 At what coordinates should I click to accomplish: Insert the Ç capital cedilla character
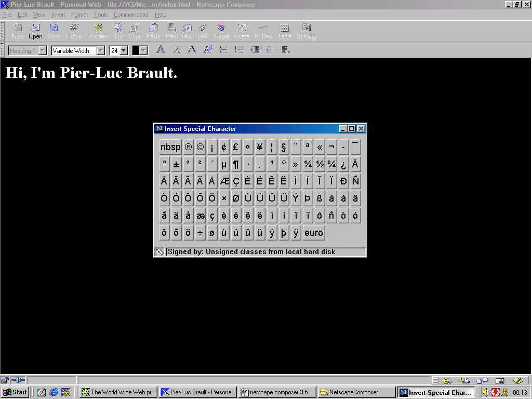coord(236,181)
